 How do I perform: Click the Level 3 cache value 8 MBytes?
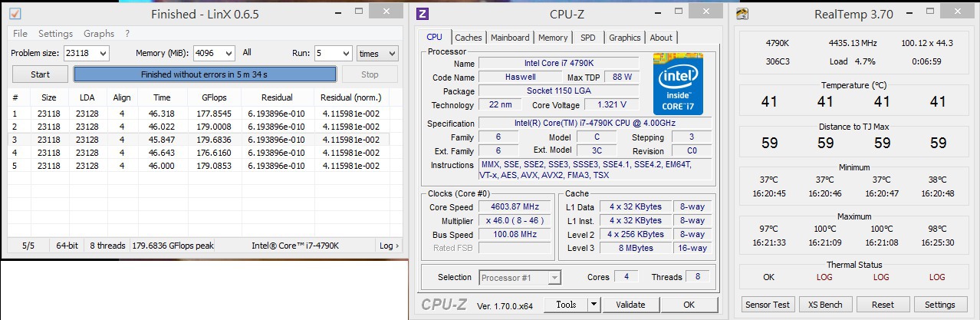point(636,248)
